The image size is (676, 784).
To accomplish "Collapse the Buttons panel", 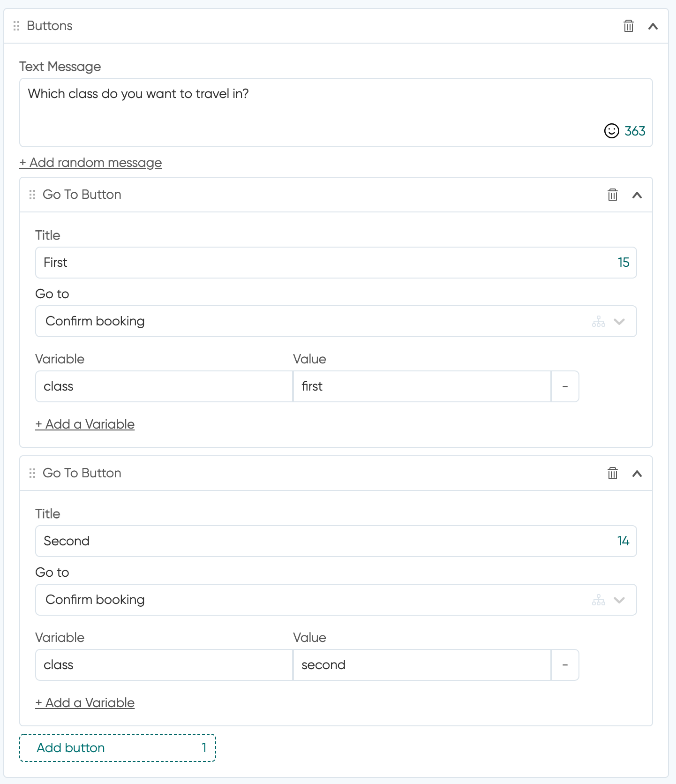I will click(x=653, y=26).
